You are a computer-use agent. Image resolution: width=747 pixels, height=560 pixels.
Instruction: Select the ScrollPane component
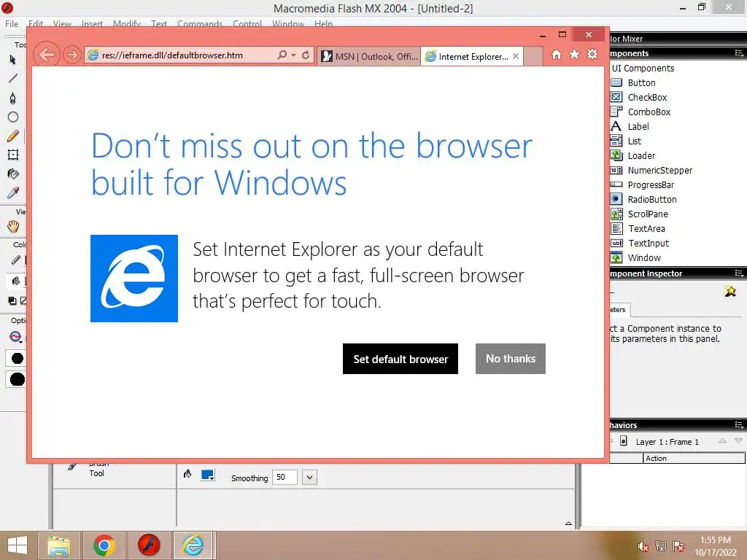tap(648, 214)
